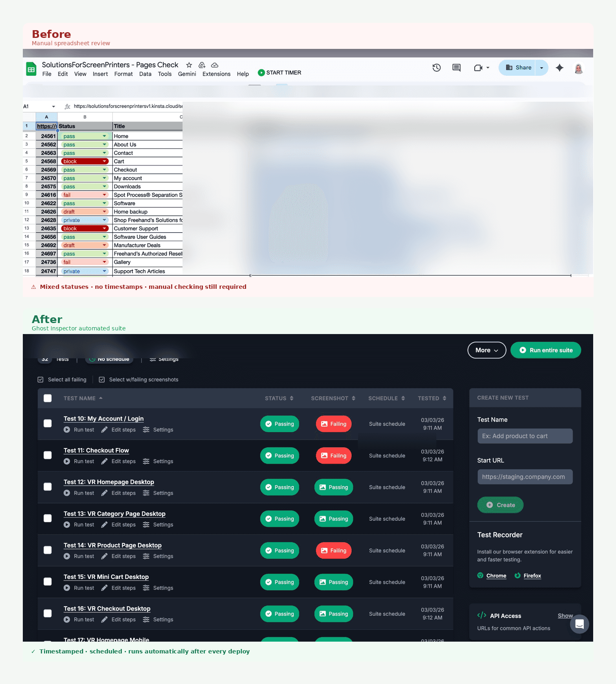Toggle Select w/failing screenshots checkbox
The width and height of the screenshot is (616, 684).
click(102, 380)
